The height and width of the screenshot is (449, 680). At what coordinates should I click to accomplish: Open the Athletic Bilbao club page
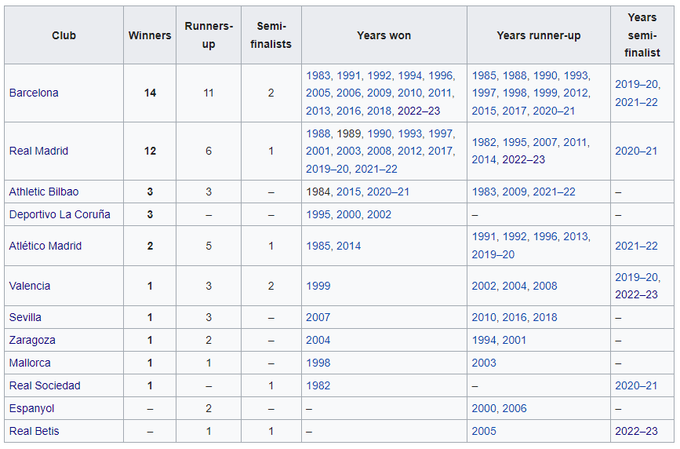tap(44, 191)
